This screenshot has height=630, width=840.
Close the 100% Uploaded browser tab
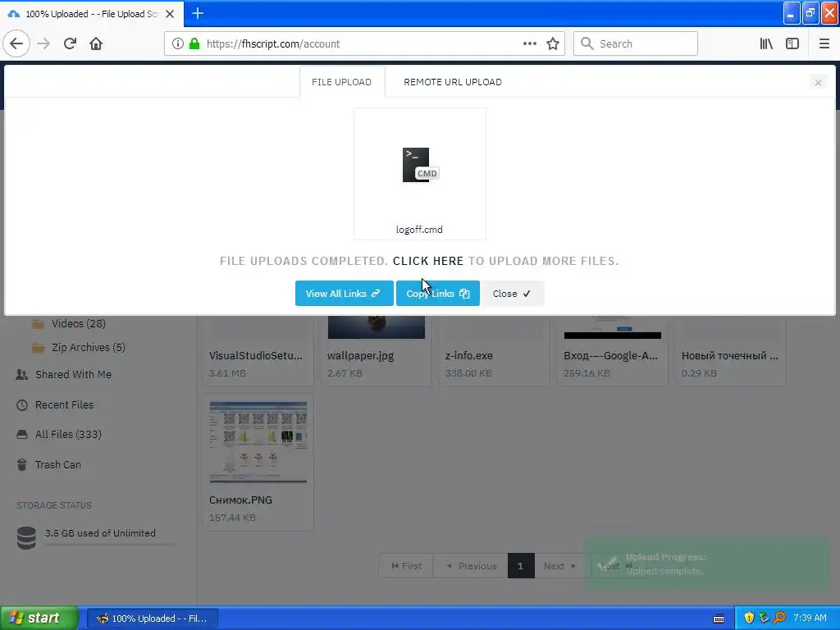click(170, 14)
